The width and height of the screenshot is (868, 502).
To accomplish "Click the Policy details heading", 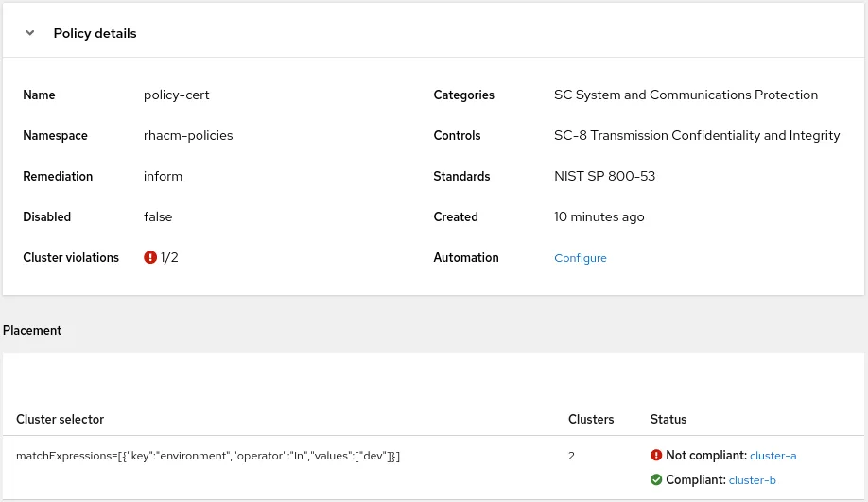I will pos(95,33).
